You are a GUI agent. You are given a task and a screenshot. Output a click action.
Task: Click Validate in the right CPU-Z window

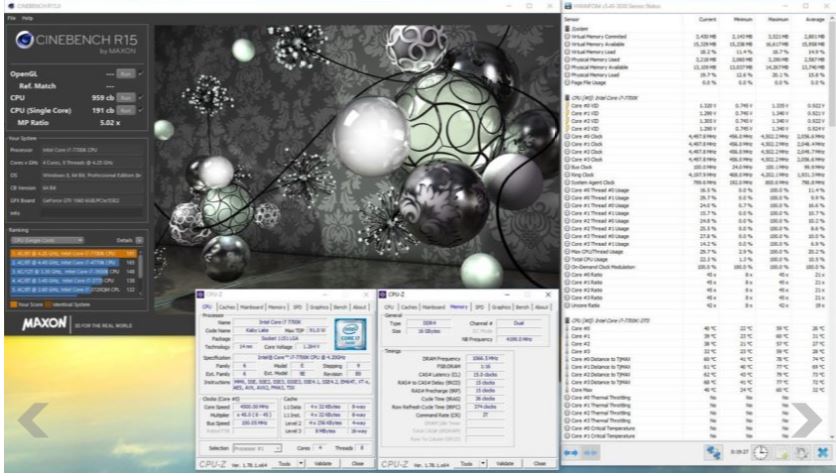[494, 464]
